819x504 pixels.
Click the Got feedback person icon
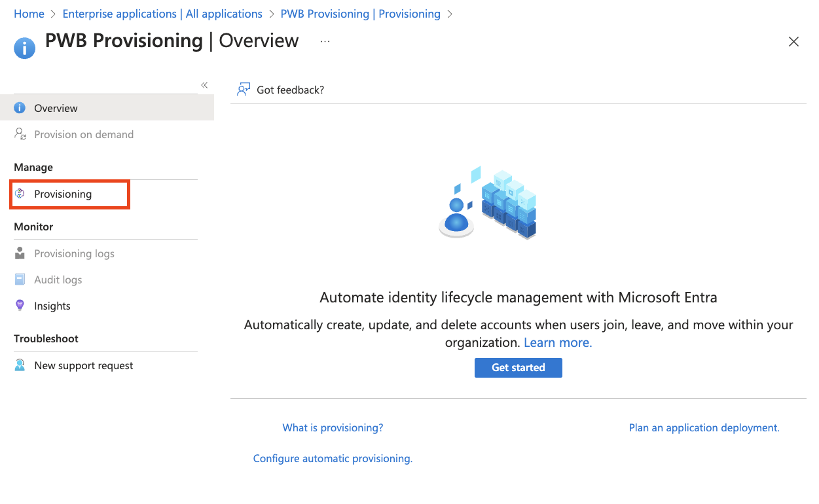click(244, 90)
